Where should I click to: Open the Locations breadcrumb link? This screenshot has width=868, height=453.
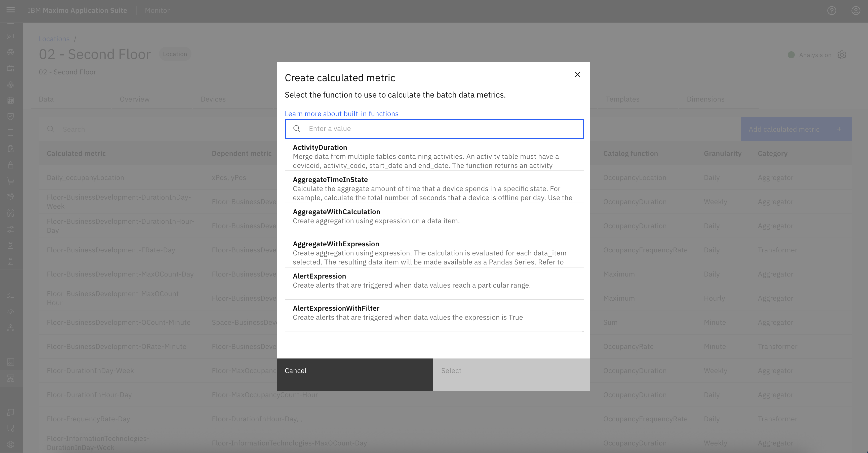point(54,39)
